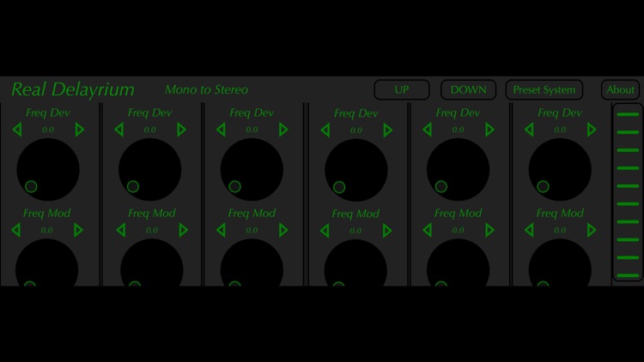
Task: Click the 0.0 Freq Mod value, first column
Action: click(x=47, y=230)
